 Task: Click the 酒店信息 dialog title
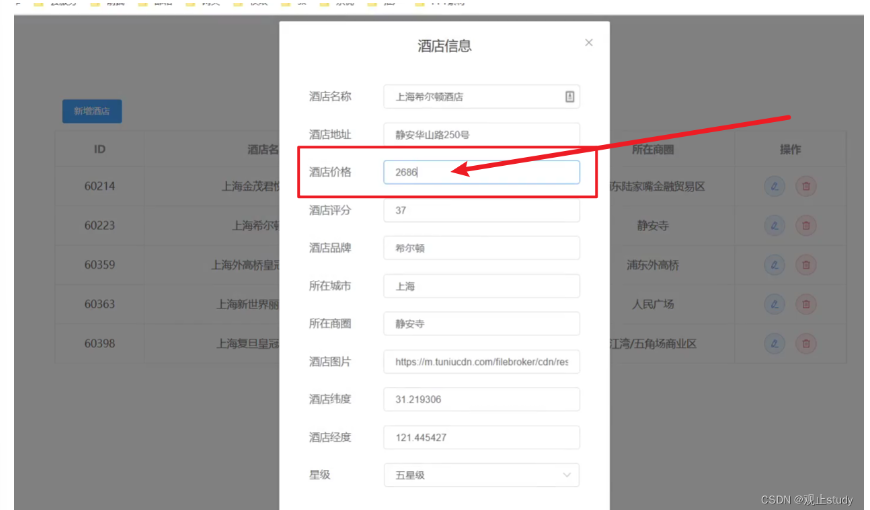[x=444, y=46]
